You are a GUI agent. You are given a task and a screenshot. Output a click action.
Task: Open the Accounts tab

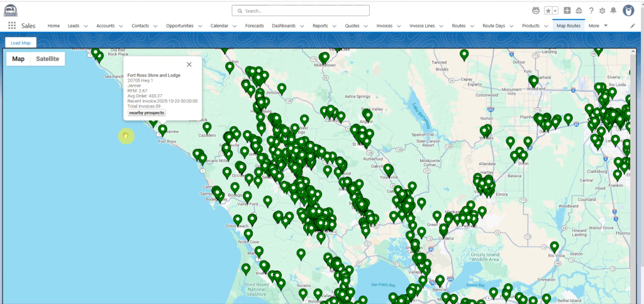105,25
